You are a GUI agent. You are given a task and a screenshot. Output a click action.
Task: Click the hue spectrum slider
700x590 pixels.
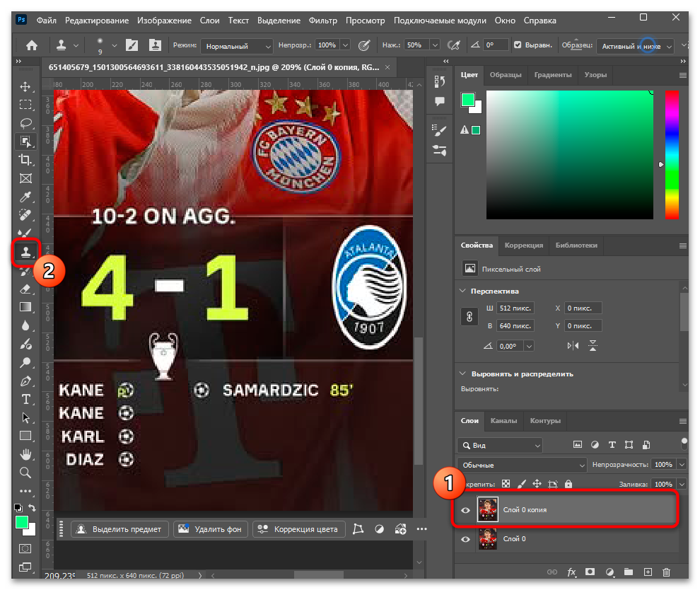tap(672, 155)
